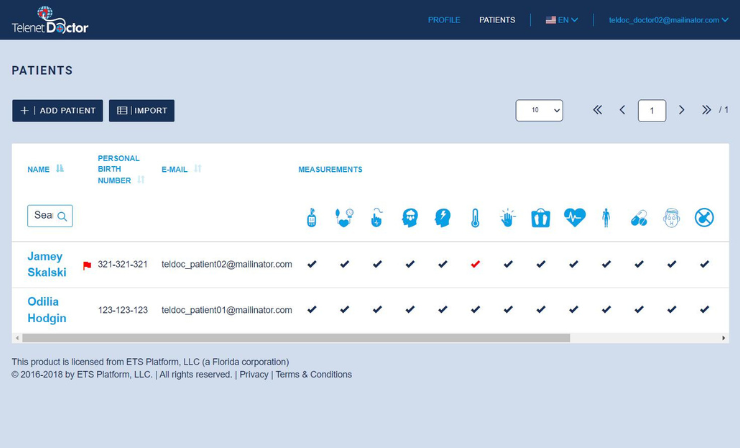The image size is (740, 448).
Task: Click the glucometer device icon
Action: point(312,217)
